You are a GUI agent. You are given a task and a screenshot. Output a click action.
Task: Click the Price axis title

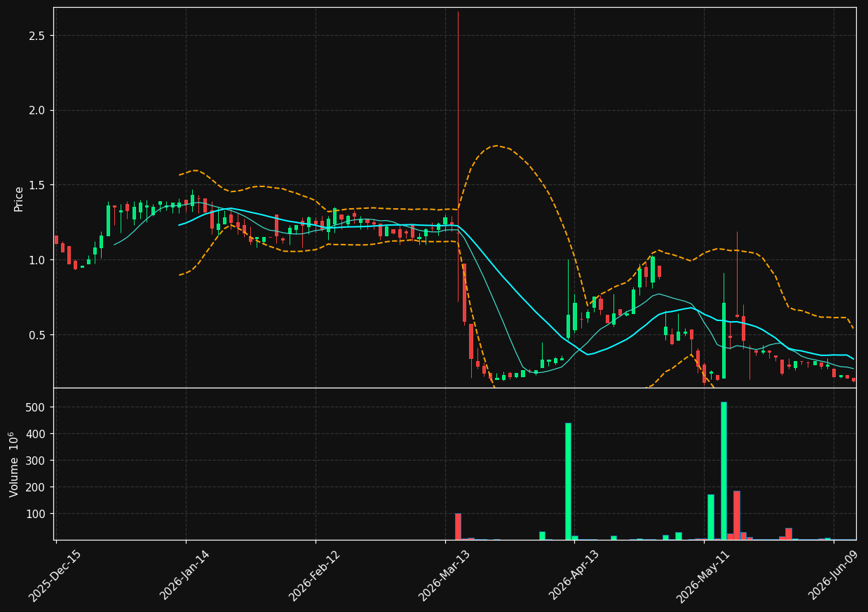(x=19, y=198)
